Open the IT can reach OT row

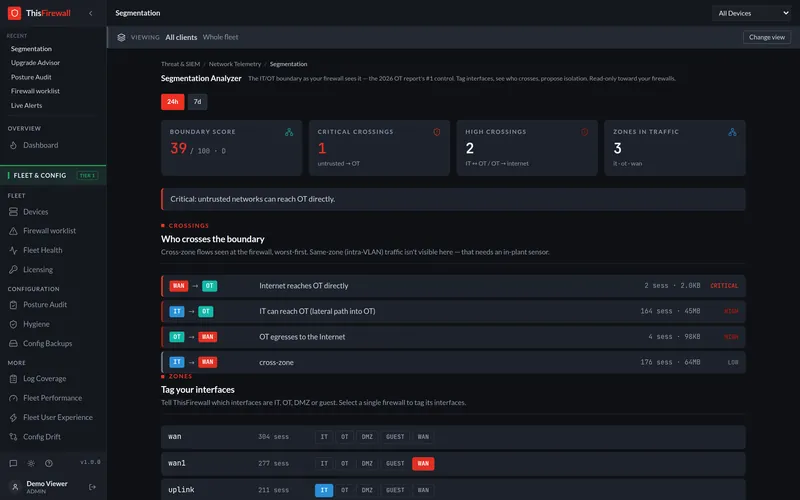pyautogui.click(x=453, y=312)
